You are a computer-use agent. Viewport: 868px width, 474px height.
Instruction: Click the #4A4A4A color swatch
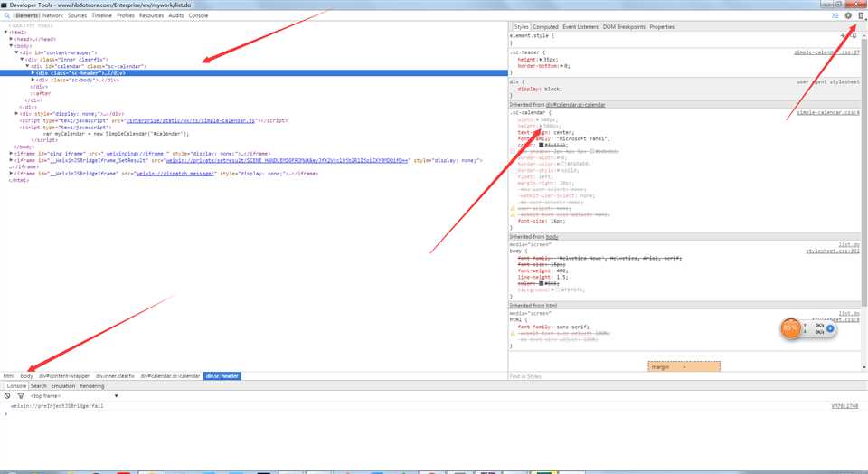[542, 145]
